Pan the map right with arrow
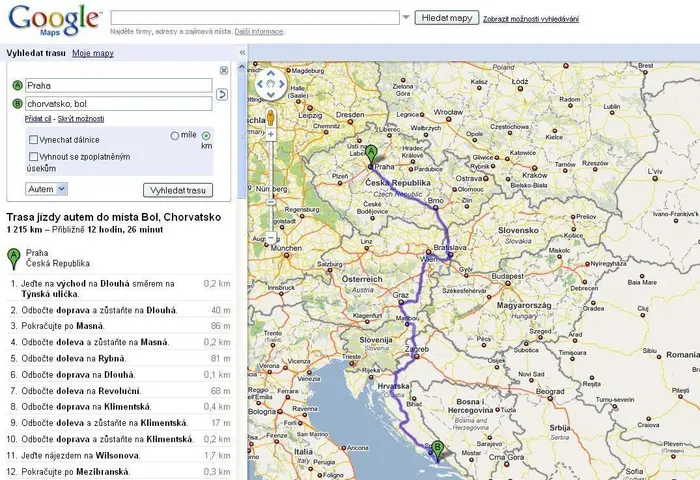The image size is (700, 480). point(282,84)
